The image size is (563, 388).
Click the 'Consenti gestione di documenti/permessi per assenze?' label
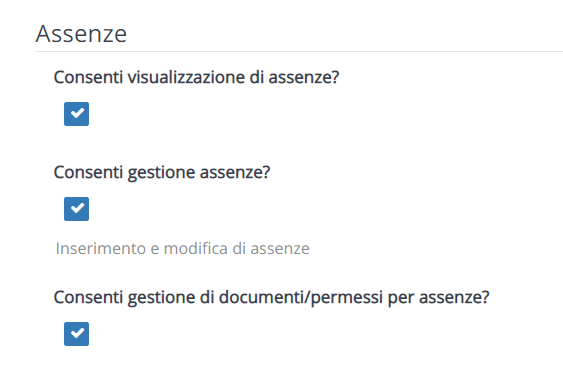pyautogui.click(x=271, y=298)
